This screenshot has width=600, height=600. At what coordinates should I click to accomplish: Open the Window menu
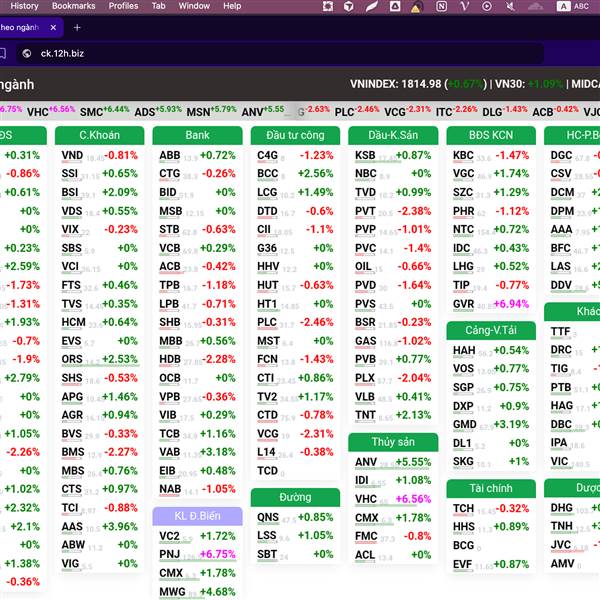[x=194, y=6]
